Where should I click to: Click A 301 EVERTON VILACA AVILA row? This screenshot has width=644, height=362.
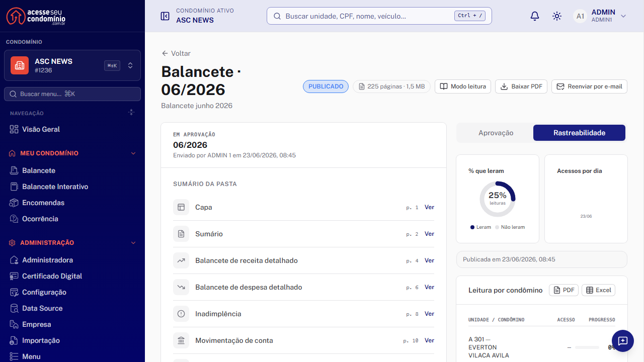pos(542,347)
